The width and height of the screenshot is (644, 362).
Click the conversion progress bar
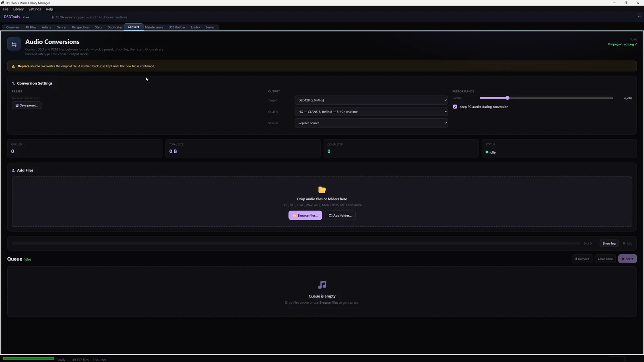pyautogui.click(x=295, y=243)
